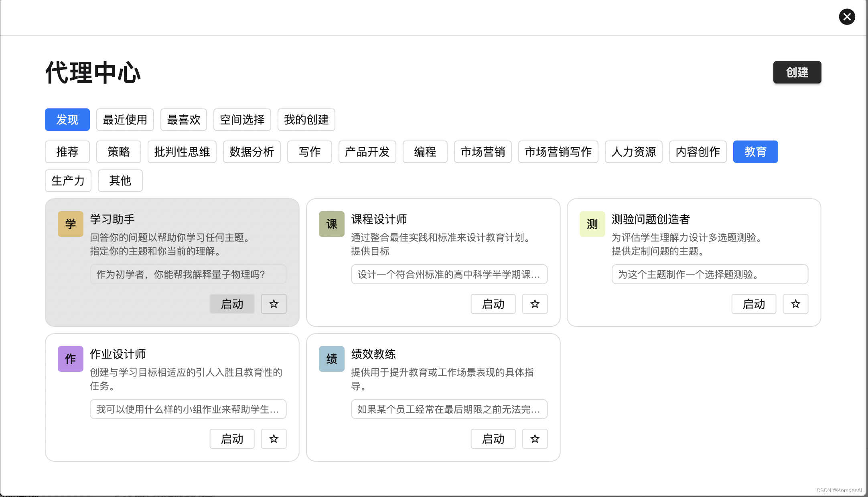Select the 人力资源 category

click(x=634, y=152)
